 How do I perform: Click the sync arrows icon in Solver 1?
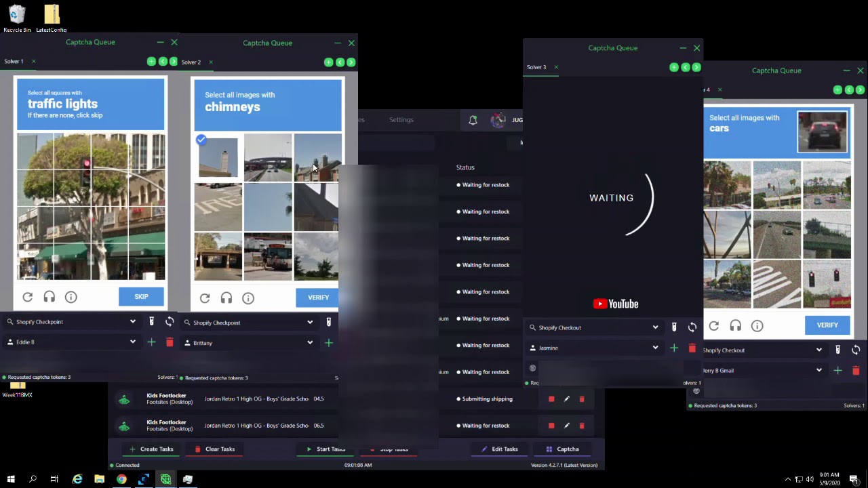[170, 321]
